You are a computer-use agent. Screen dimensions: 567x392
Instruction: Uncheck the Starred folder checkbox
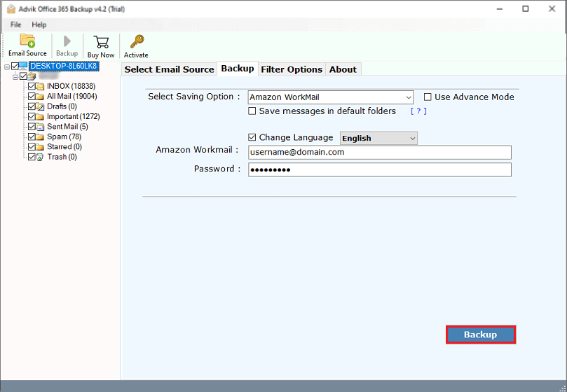tap(32, 147)
